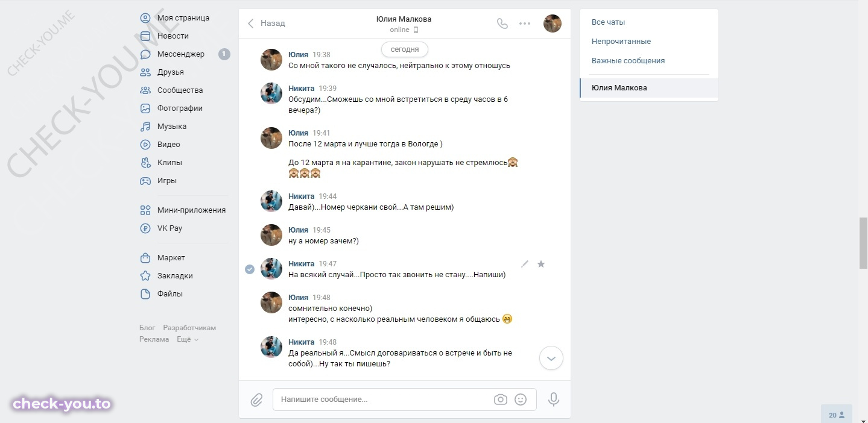Edit the 19:47 message with pencil icon
The width and height of the screenshot is (868, 423).
[x=525, y=264]
